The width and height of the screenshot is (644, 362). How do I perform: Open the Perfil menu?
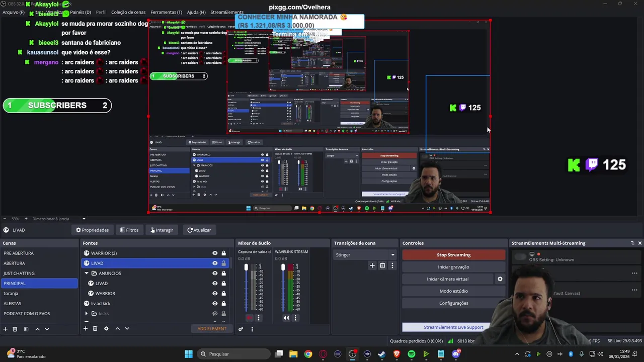(101, 12)
